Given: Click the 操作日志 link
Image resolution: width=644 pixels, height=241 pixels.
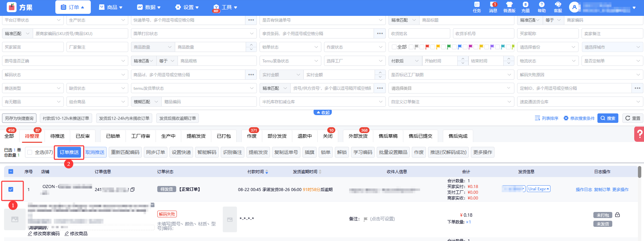Looking at the screenshot, I should point(584,190).
